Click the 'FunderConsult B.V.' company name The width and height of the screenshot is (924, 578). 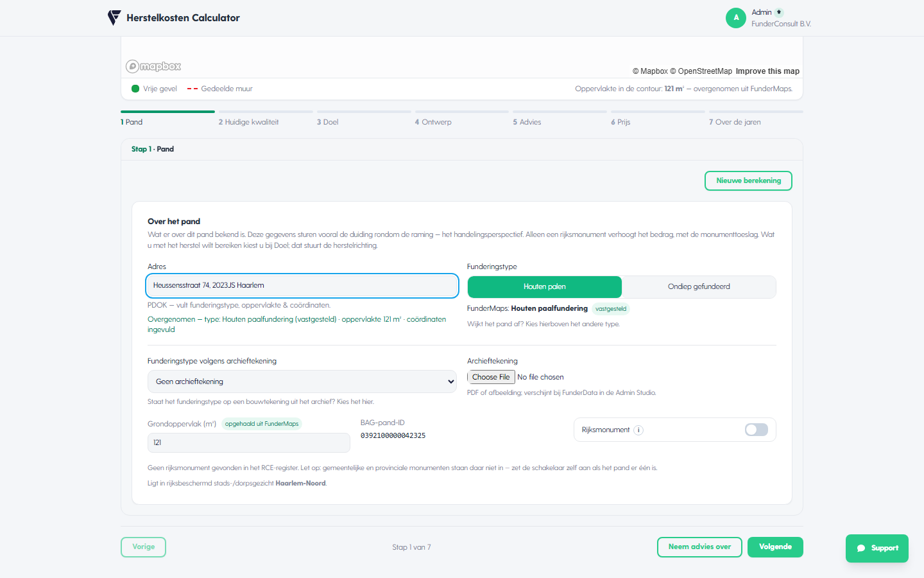(781, 24)
